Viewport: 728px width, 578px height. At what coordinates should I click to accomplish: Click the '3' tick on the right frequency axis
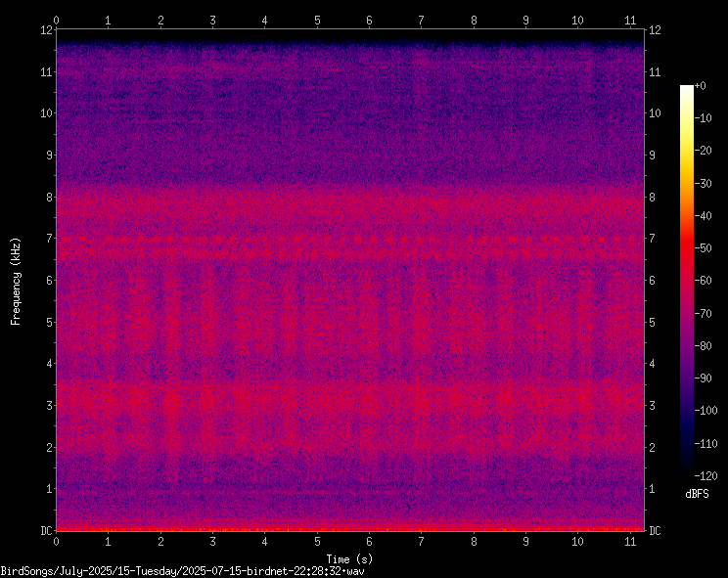(652, 406)
